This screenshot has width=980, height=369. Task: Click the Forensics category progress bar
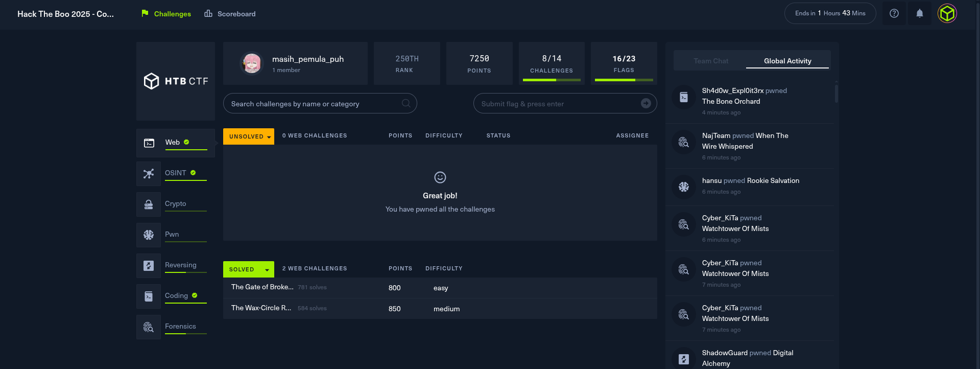point(186,334)
